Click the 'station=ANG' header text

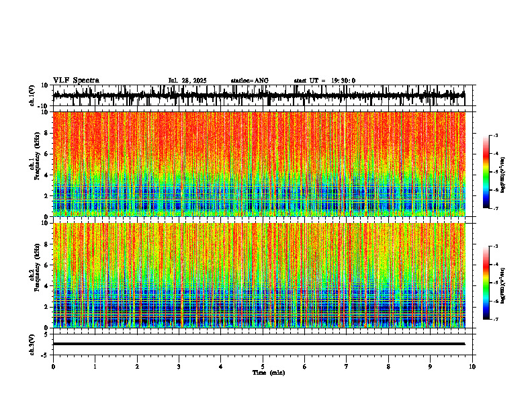[x=249, y=81]
